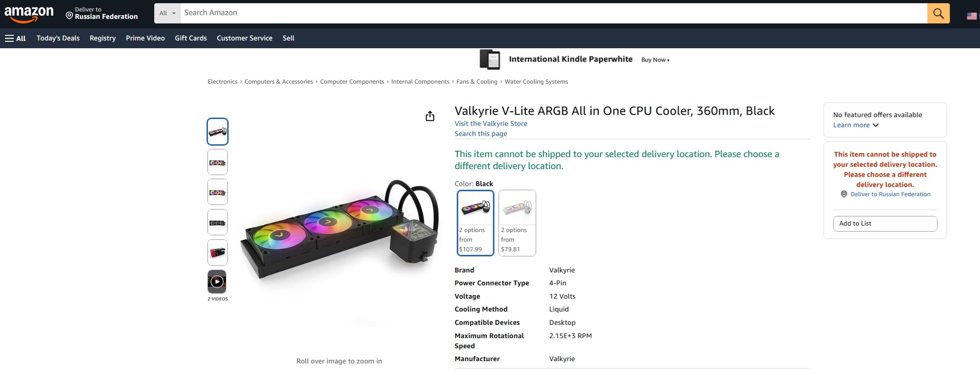980x374 pixels.
Task: Select the Black color option swatch
Action: [x=476, y=223]
